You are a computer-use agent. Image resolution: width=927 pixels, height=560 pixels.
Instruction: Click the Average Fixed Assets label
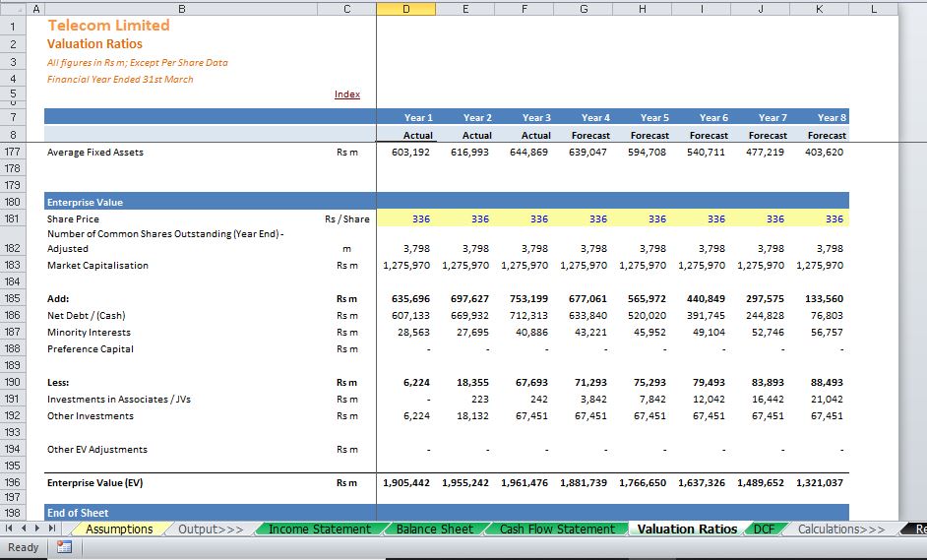[x=95, y=152]
